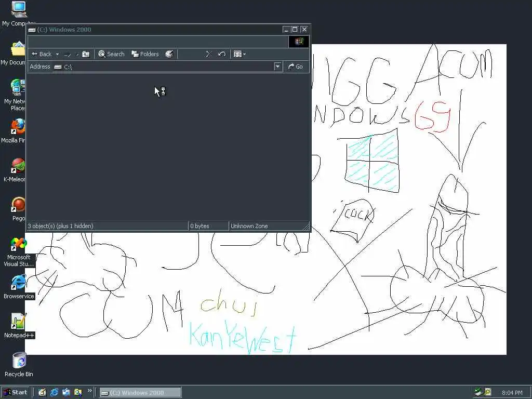Click the drive icon in Explorer title bar
Screen dimensions: 532x399
coord(32,30)
